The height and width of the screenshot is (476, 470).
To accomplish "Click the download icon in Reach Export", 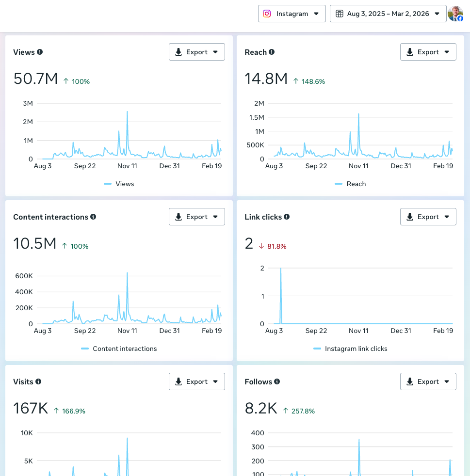I will [410, 52].
